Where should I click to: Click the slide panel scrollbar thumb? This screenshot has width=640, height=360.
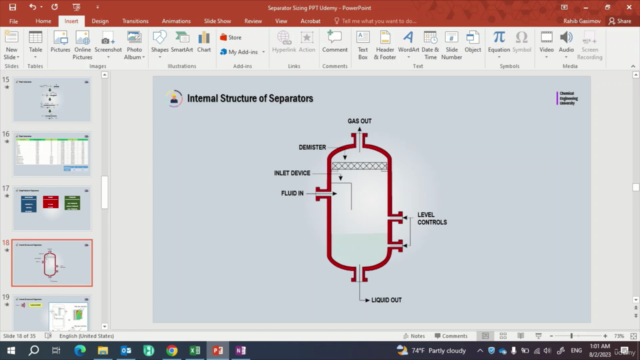point(104,192)
